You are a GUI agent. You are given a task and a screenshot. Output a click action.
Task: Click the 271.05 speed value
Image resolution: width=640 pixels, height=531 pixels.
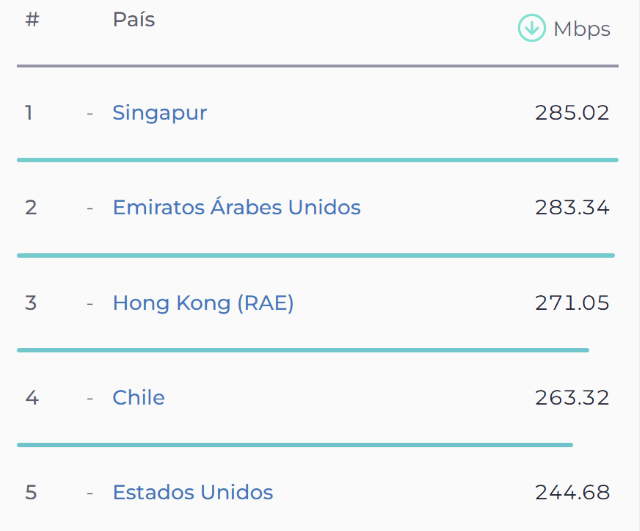[572, 303]
